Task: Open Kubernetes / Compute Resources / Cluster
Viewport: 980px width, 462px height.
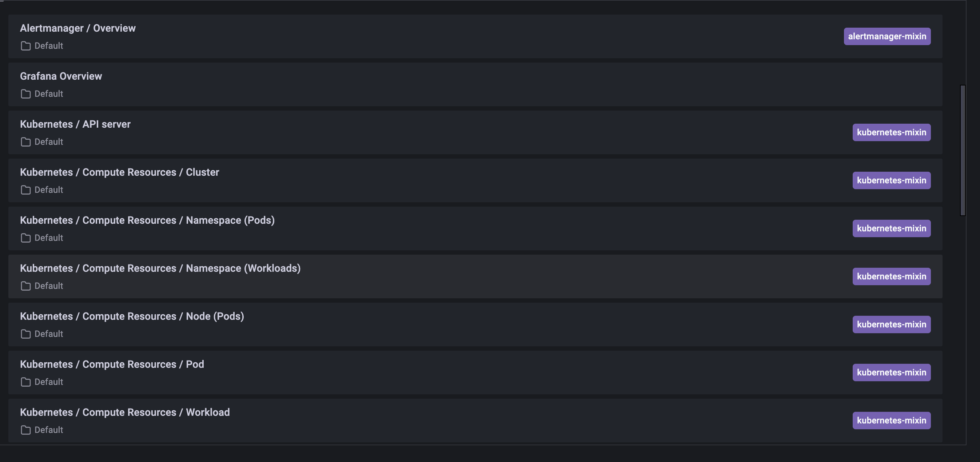Action: (x=119, y=172)
